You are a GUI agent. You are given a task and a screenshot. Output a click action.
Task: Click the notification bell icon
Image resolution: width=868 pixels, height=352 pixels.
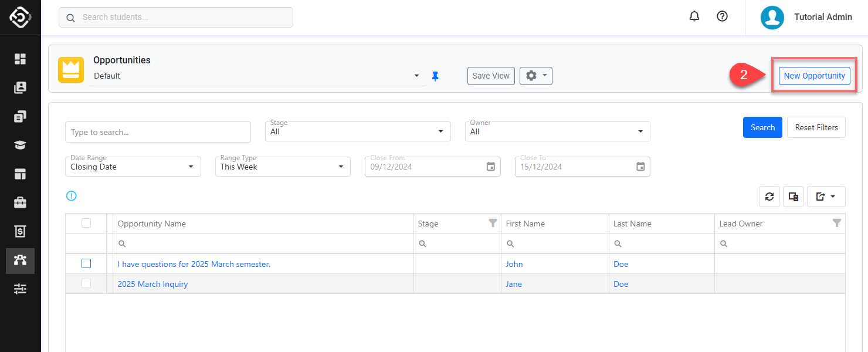(694, 17)
